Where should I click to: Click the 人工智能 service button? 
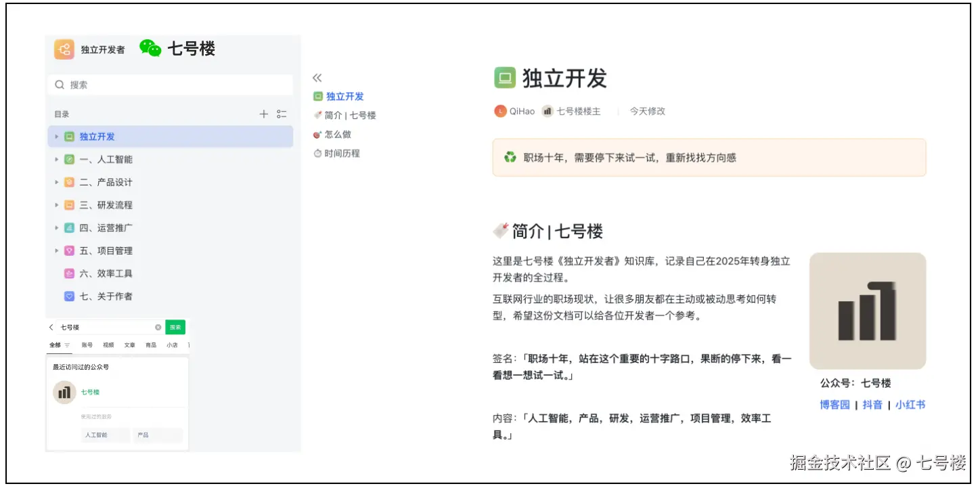point(105,435)
